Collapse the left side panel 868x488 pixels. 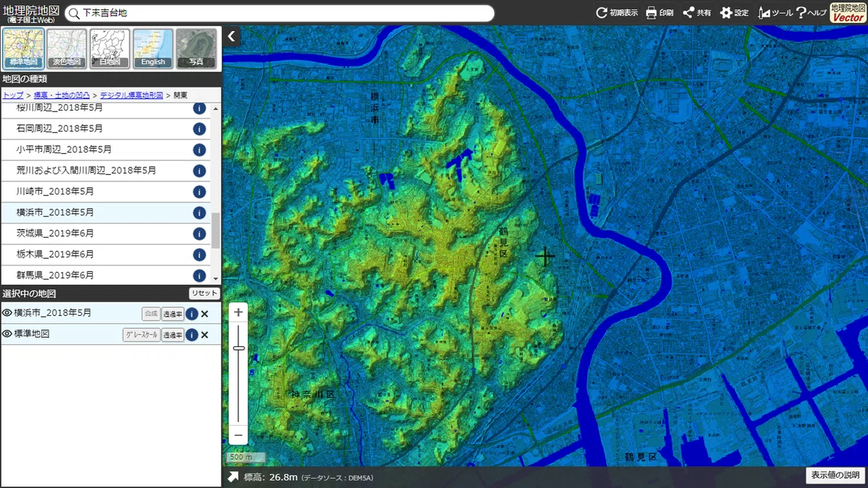(x=231, y=36)
